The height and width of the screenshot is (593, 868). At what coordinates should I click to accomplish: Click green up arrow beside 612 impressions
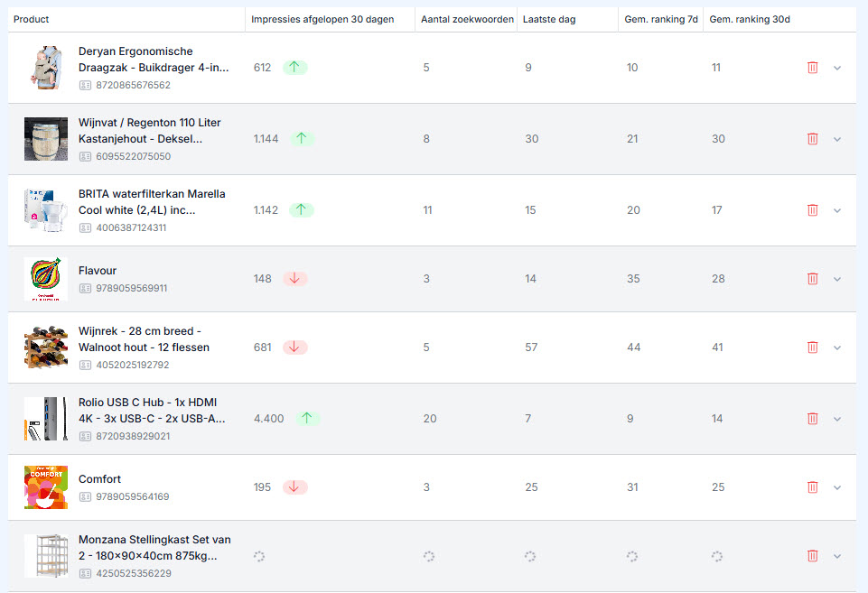(x=294, y=68)
